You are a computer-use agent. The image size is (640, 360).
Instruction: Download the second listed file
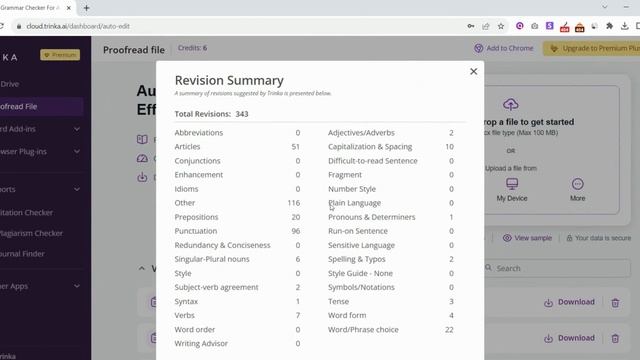569,338
